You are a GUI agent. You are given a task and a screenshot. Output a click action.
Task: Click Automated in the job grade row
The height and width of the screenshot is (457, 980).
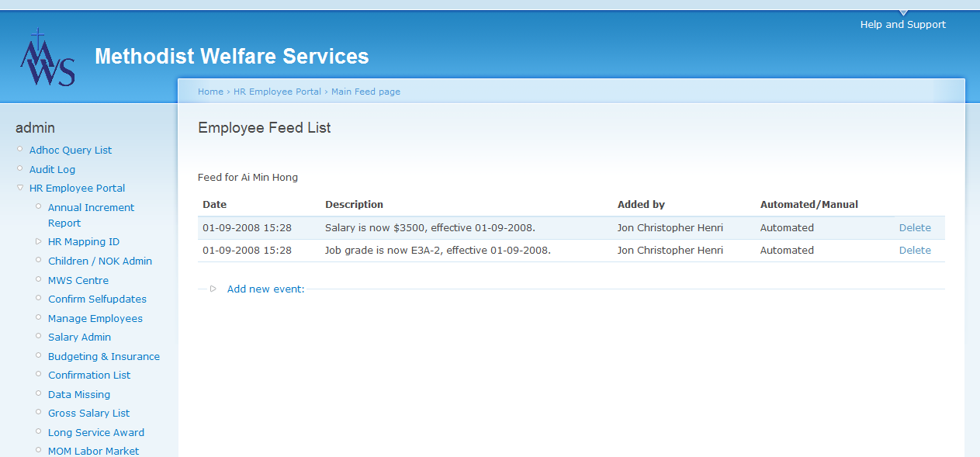tap(787, 251)
